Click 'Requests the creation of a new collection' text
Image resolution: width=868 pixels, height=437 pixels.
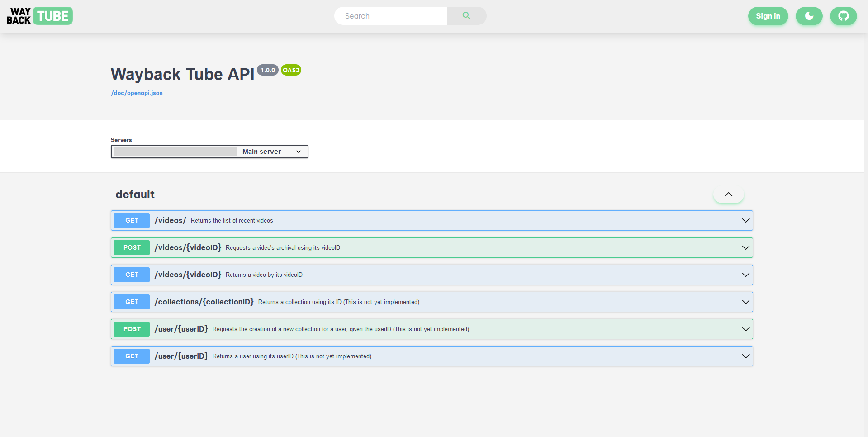tap(341, 329)
